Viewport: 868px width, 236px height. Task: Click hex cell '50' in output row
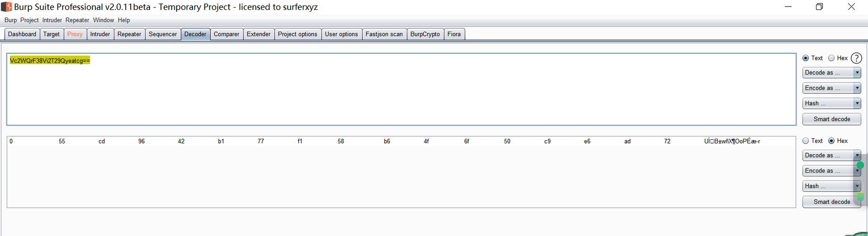pyautogui.click(x=507, y=141)
